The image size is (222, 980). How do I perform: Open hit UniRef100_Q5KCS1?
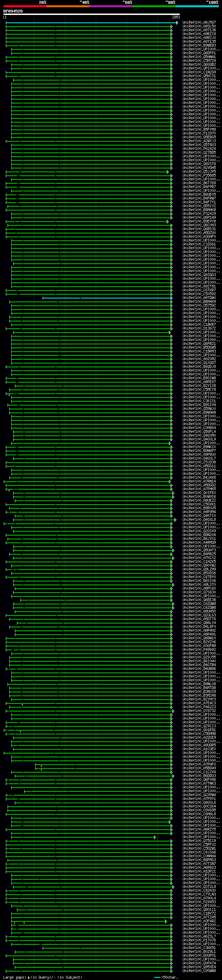199,76
